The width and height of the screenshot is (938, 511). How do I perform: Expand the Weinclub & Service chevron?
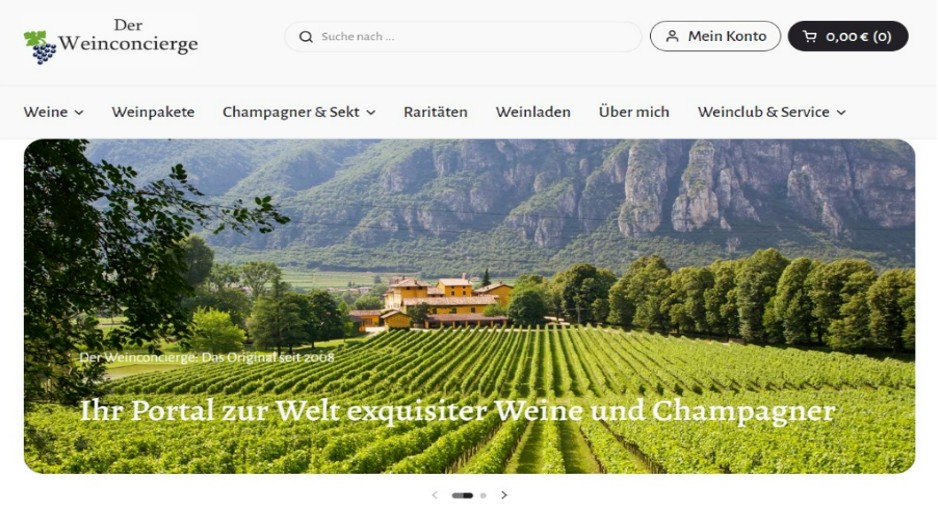click(x=841, y=112)
